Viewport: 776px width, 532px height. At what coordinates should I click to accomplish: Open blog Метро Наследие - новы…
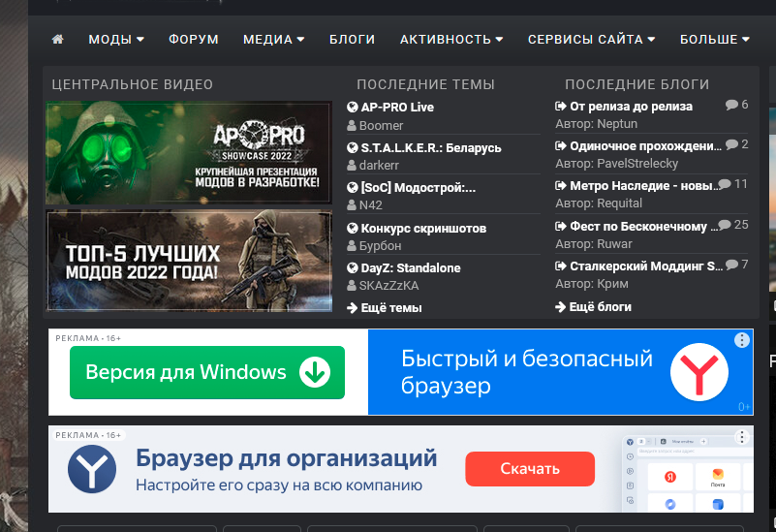pos(645,186)
